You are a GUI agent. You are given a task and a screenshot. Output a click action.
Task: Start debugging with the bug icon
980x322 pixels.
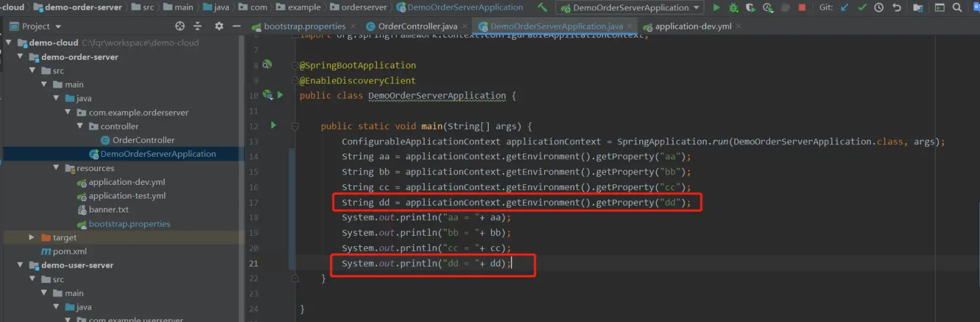tap(734, 8)
